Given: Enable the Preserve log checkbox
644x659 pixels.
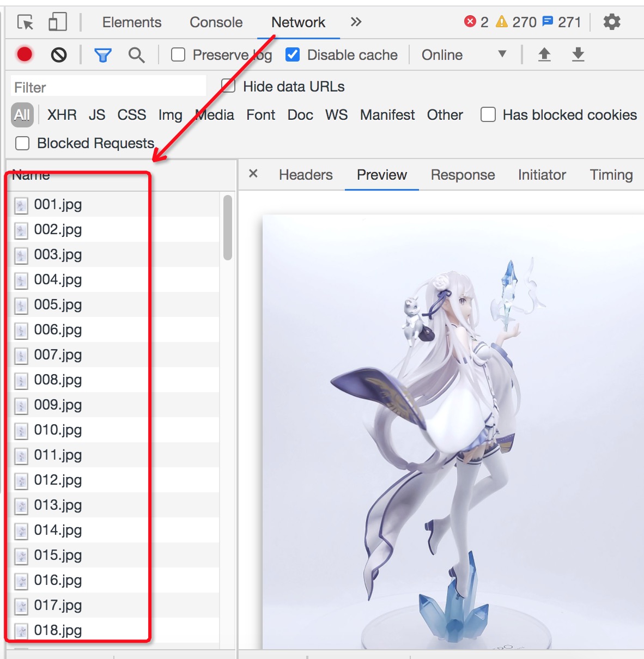Looking at the screenshot, I should click(x=178, y=54).
